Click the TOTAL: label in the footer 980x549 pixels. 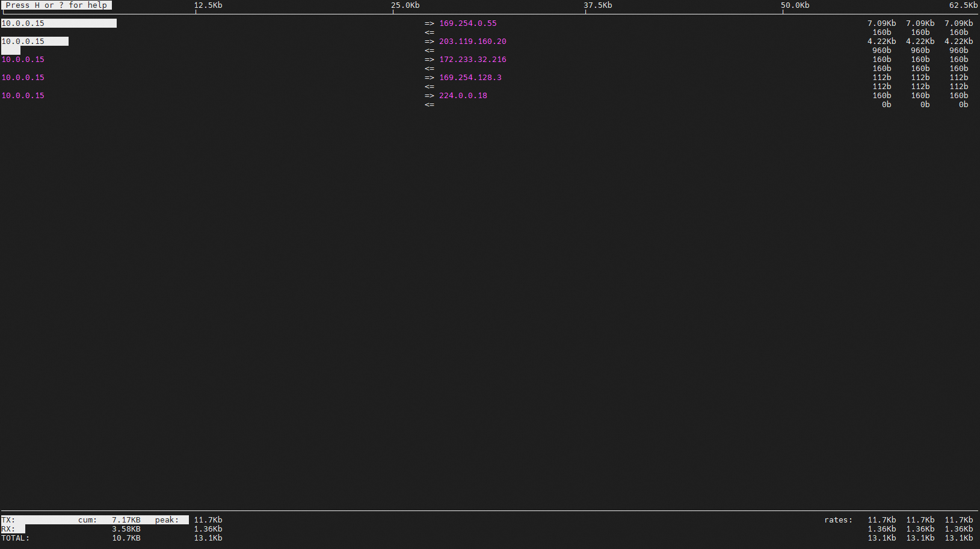(16, 538)
